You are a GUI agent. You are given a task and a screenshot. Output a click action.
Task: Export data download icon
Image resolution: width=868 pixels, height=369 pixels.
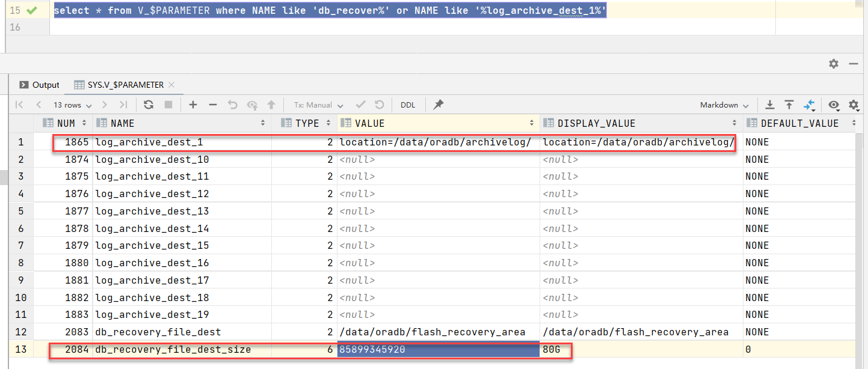[769, 105]
